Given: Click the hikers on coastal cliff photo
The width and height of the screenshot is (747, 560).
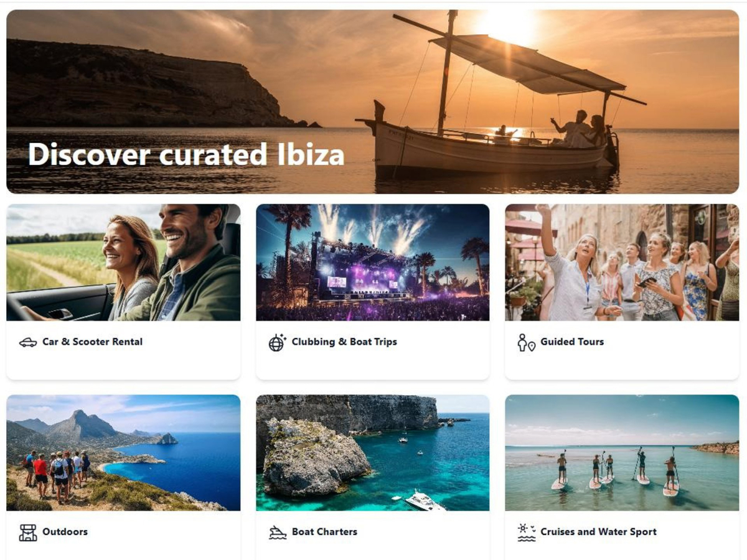Looking at the screenshot, I should (x=123, y=453).
